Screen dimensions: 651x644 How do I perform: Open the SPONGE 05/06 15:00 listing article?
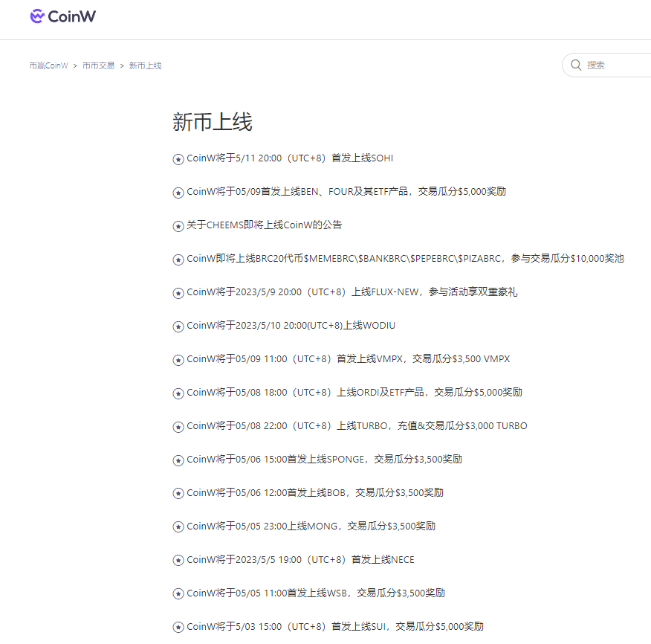pyautogui.click(x=324, y=459)
